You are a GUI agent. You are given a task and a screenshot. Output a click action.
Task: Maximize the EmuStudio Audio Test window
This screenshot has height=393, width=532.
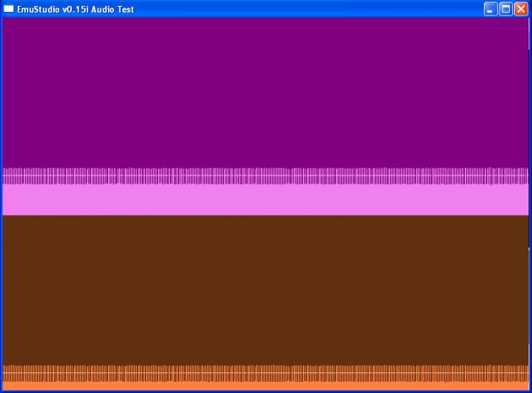pyautogui.click(x=505, y=9)
